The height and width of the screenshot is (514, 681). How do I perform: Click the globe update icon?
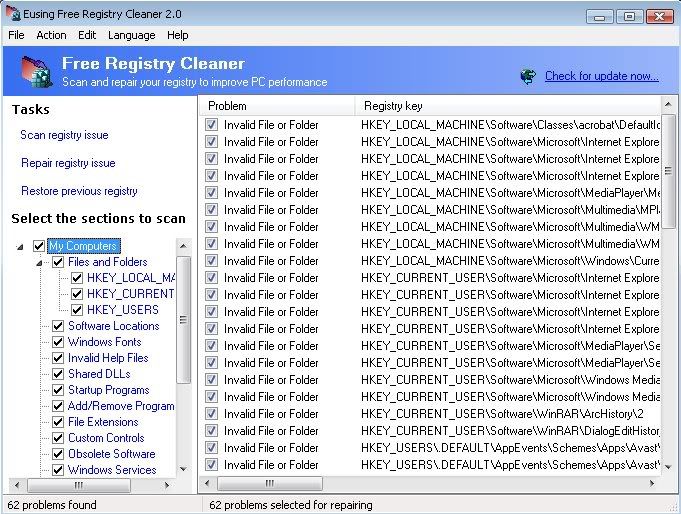point(528,76)
